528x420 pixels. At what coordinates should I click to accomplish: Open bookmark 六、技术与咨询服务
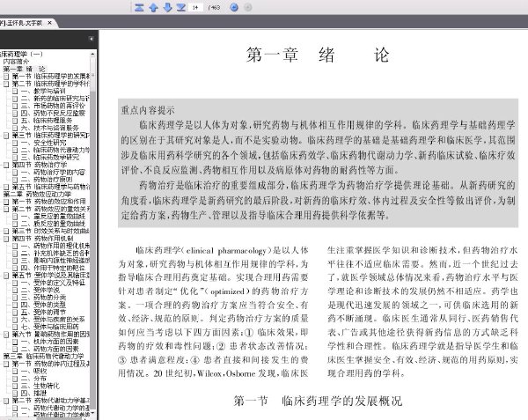(x=49, y=128)
